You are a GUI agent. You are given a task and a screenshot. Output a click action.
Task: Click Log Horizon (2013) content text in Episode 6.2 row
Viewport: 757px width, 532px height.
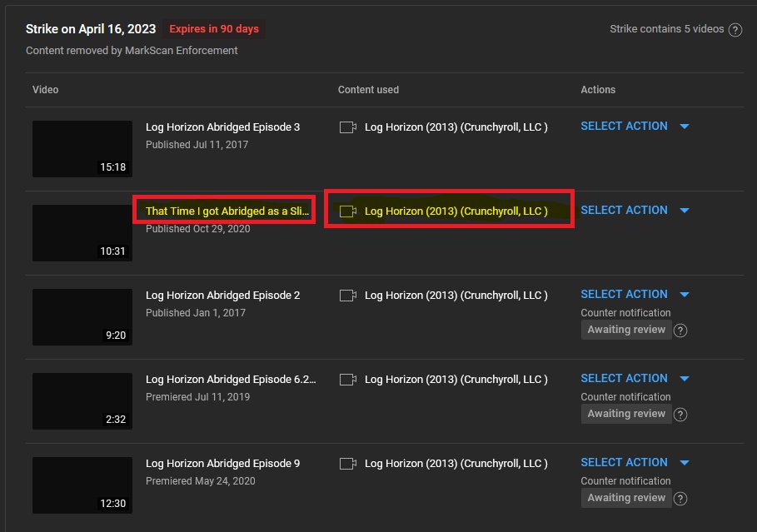(x=456, y=379)
